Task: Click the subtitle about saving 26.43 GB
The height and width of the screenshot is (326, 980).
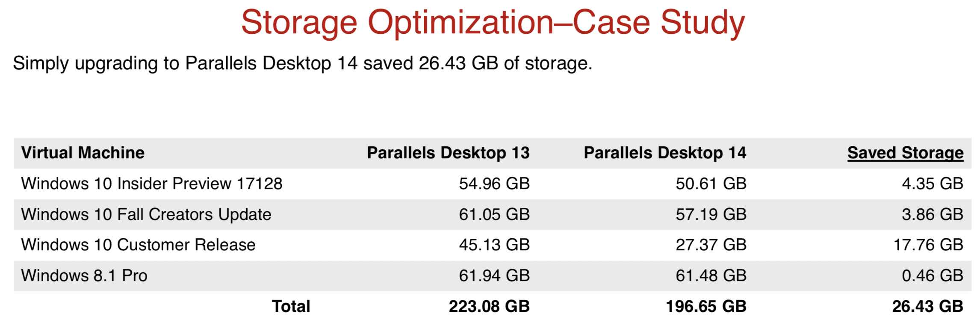Action: click(303, 63)
